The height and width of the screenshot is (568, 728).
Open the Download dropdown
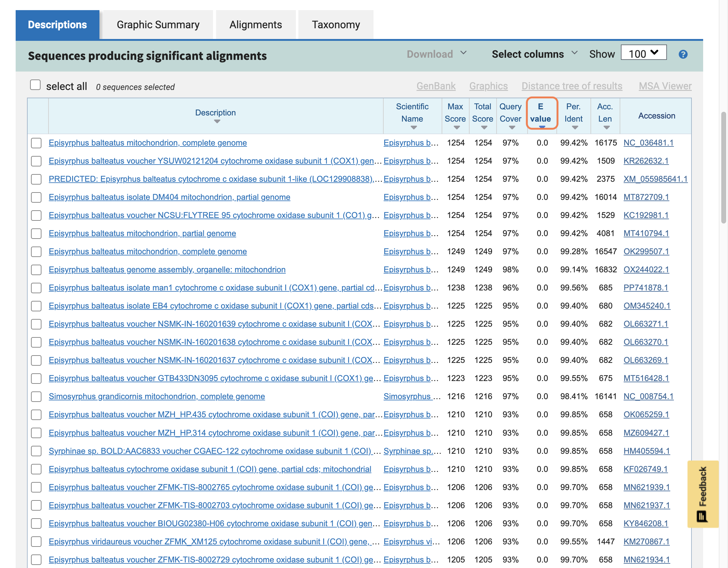pyautogui.click(x=436, y=54)
